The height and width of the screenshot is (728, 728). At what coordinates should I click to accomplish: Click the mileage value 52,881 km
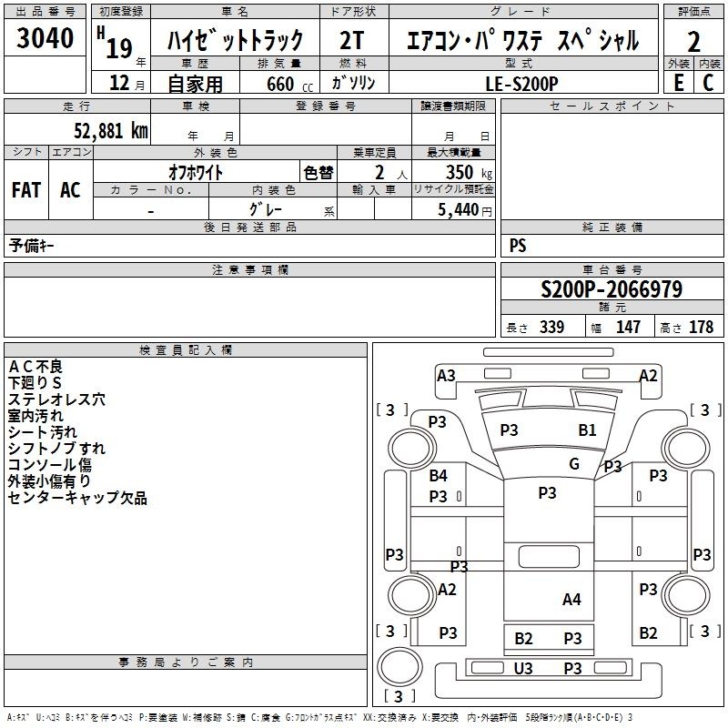111,130
